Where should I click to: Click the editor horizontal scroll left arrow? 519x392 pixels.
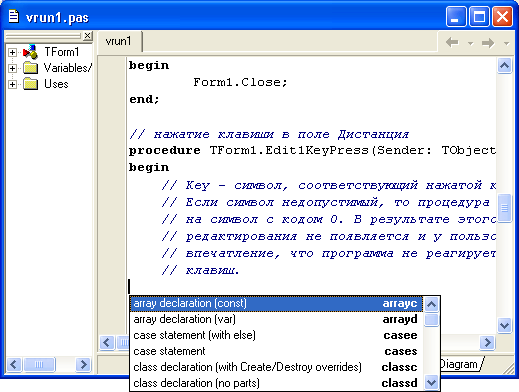(107, 342)
